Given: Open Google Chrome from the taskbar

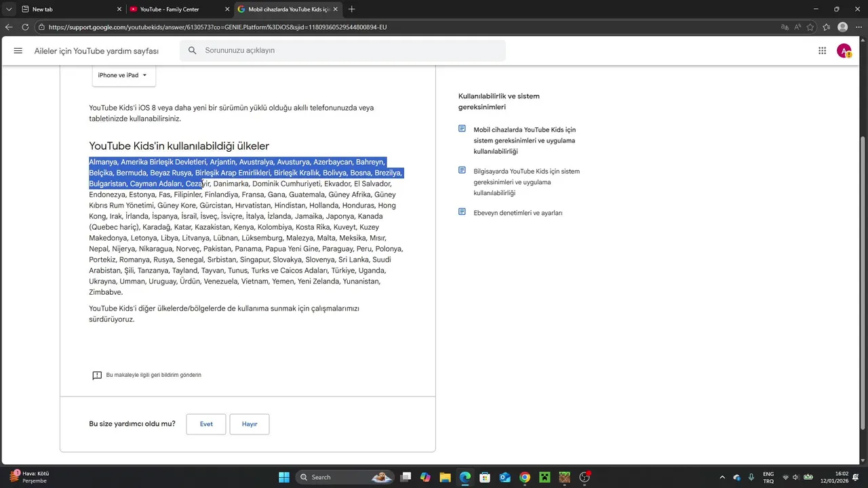Looking at the screenshot, I should [x=525, y=477].
